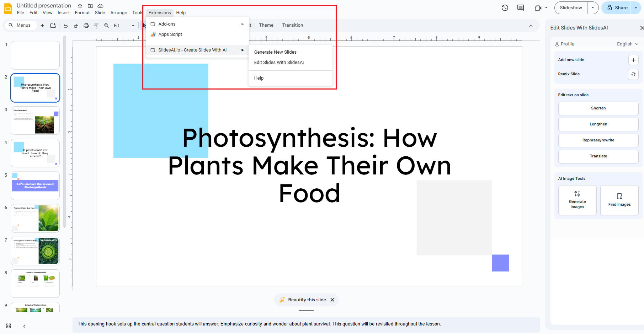This screenshot has height=334, width=644.
Task: Click the Transition toolbar button
Action: 293,25
